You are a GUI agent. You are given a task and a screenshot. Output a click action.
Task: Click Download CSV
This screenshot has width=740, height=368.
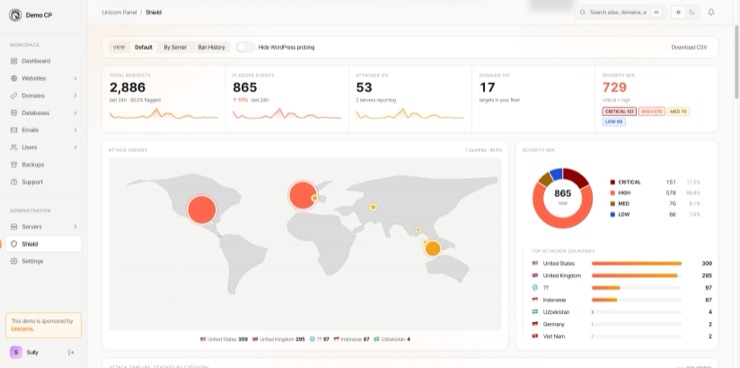(689, 47)
